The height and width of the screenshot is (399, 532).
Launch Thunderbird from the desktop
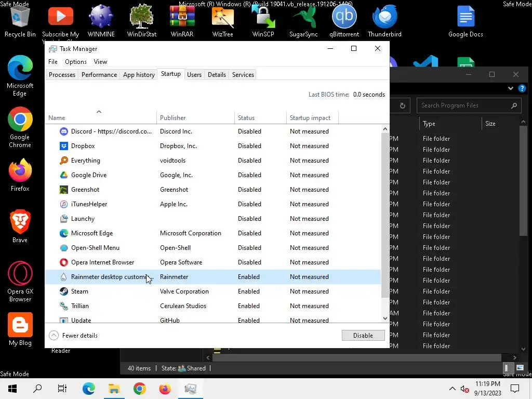tap(384, 20)
